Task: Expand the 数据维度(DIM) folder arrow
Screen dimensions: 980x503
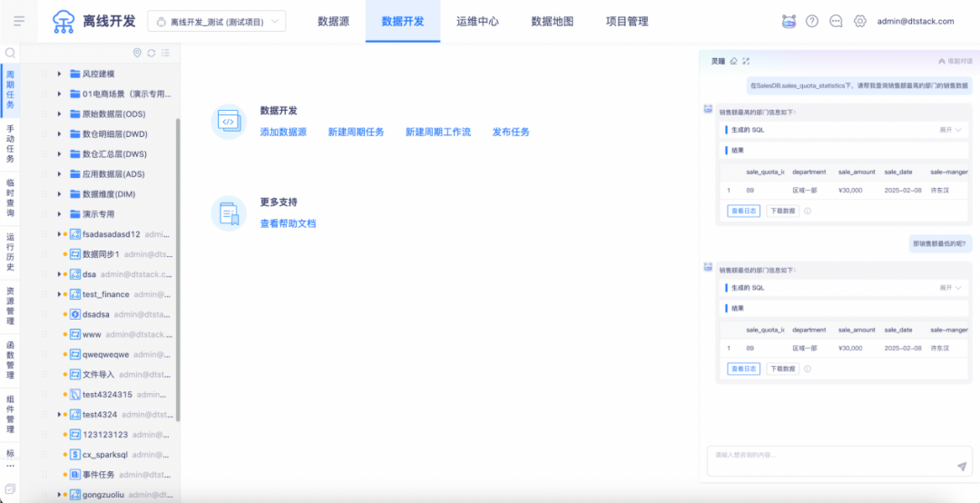Action: tap(59, 194)
